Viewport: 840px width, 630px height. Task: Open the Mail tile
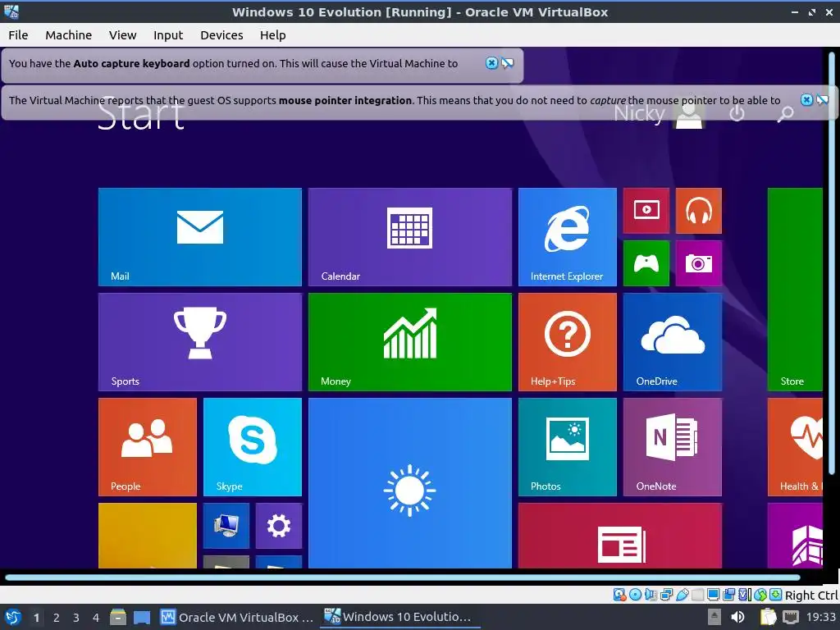click(200, 237)
